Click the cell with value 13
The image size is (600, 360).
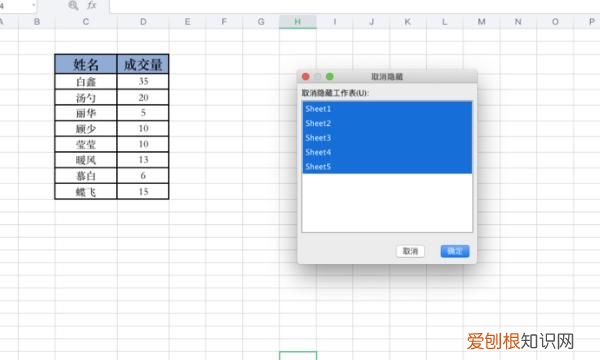point(143,160)
